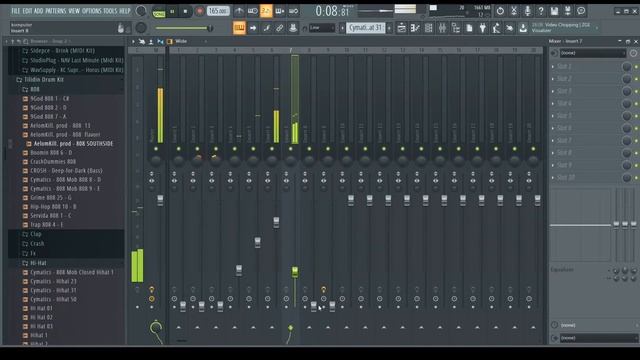Screen dimensions: 640x360
Task: Click the auto-scroll arrow icon
Action: pyautogui.click(x=253, y=28)
